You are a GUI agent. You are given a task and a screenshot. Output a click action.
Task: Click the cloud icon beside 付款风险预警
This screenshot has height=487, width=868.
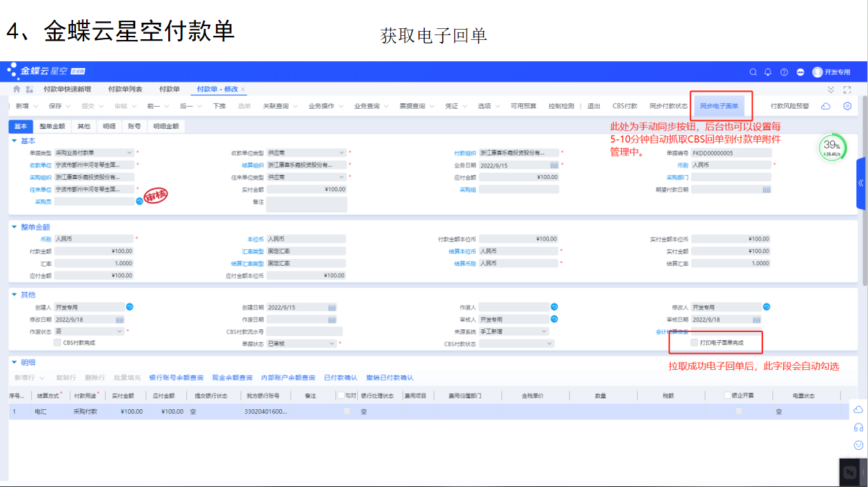tap(825, 106)
